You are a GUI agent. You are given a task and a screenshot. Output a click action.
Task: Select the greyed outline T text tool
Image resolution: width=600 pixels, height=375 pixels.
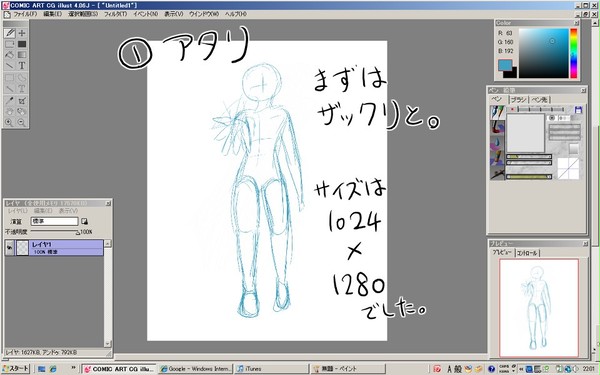pos(22,88)
